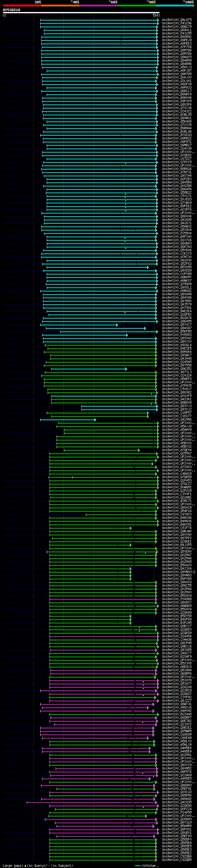197x868 pixels.
Task: Open hit UniRef100_A7P7V6
Action: pos(177,47)
